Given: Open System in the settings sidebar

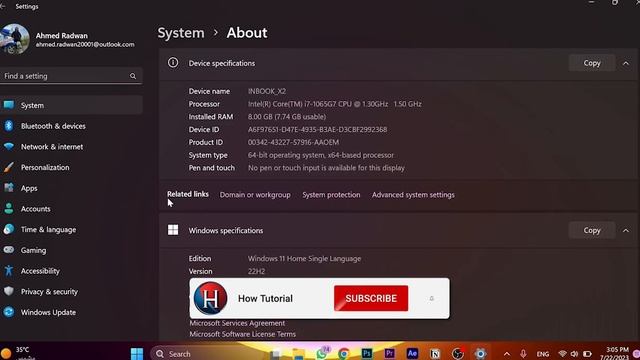Looking at the screenshot, I should click(x=71, y=105).
